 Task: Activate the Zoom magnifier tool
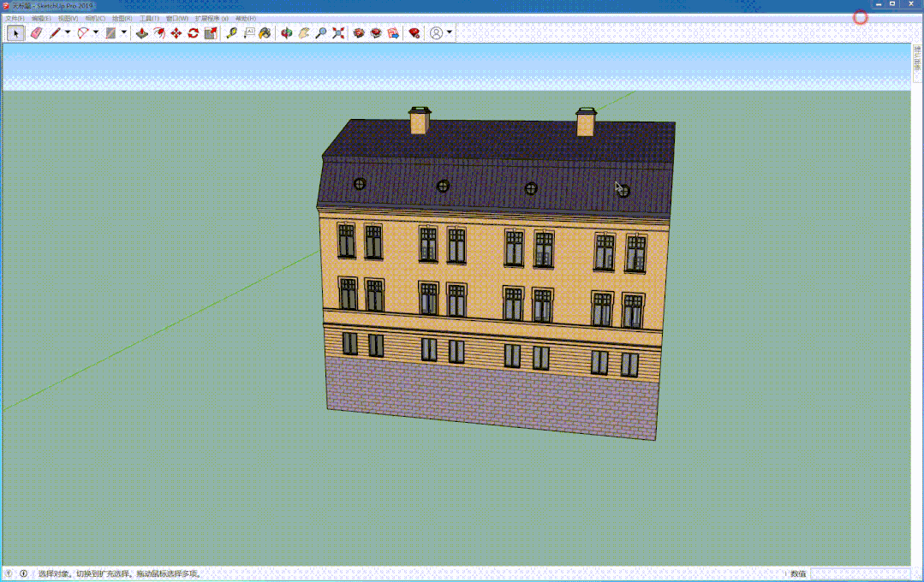click(x=320, y=33)
